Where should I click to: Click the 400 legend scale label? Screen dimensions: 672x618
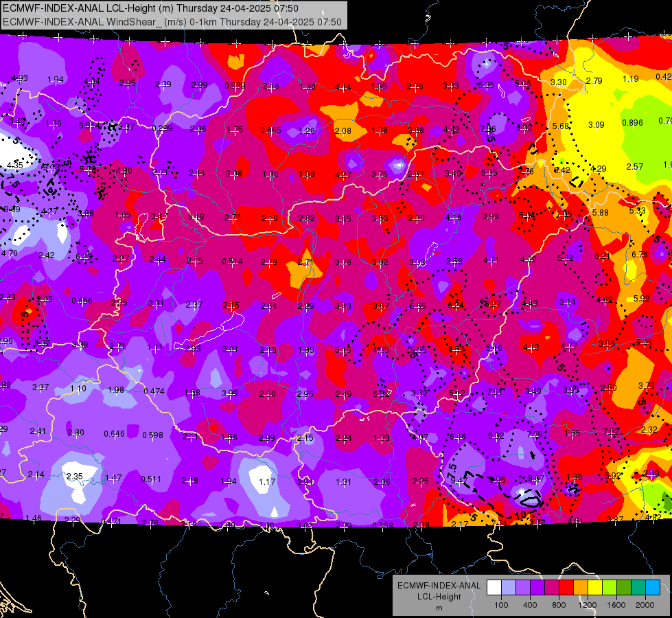tap(530, 605)
